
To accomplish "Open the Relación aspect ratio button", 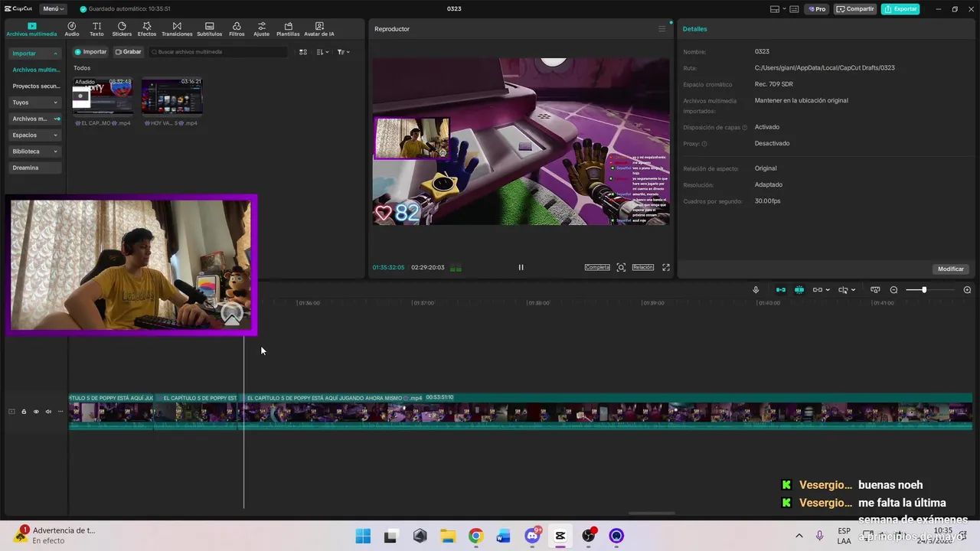I will pos(643,267).
